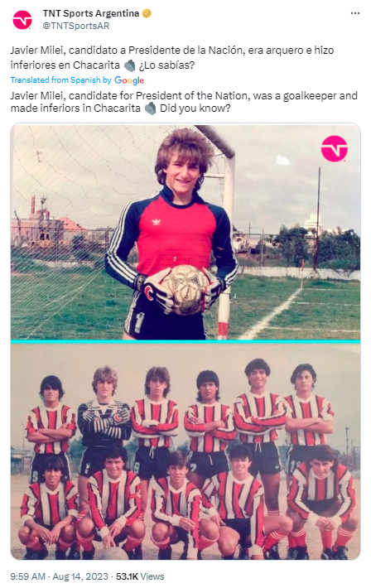This screenshot has height=588, width=371.
Task: Open the three-dot more options menu
Action: 355,13
